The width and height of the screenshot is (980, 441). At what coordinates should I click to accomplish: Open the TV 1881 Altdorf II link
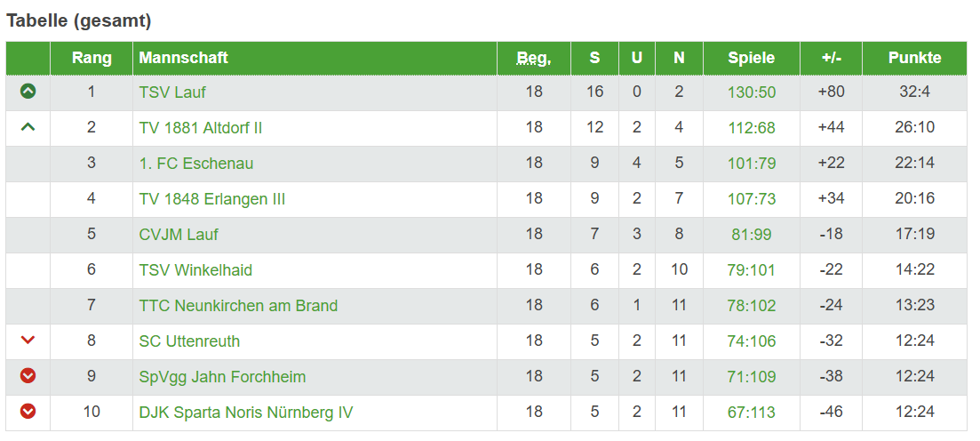[x=200, y=128]
